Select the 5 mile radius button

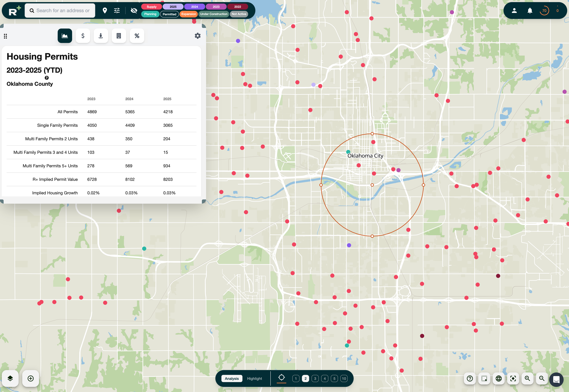334,378
